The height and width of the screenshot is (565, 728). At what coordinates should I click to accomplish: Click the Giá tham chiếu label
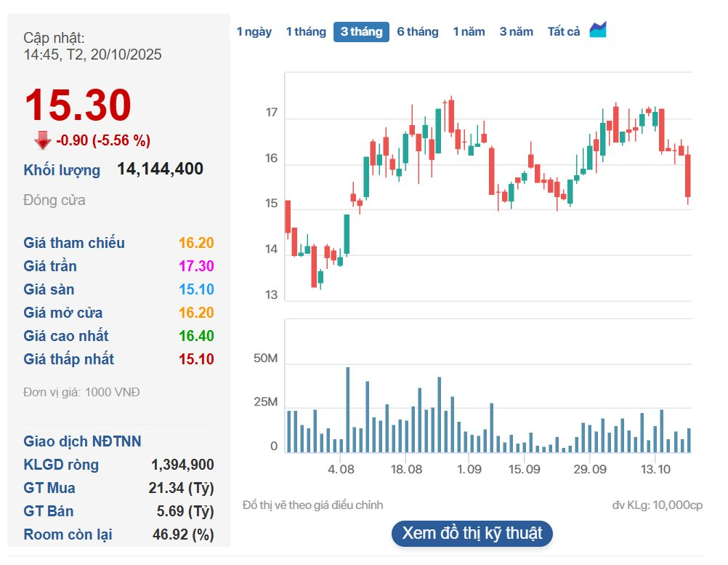tap(74, 243)
